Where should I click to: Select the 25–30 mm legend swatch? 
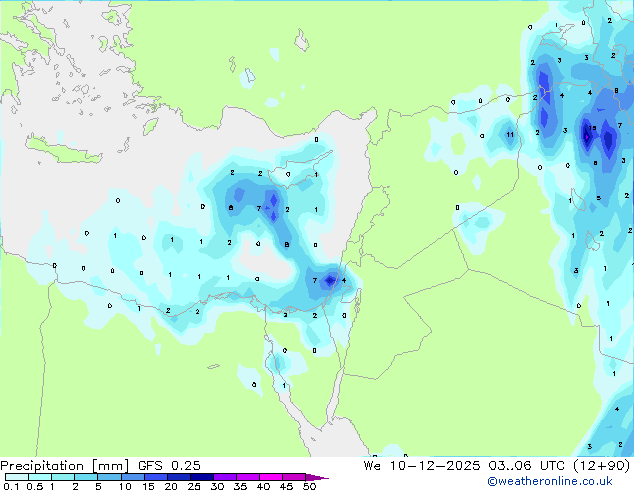point(202,477)
